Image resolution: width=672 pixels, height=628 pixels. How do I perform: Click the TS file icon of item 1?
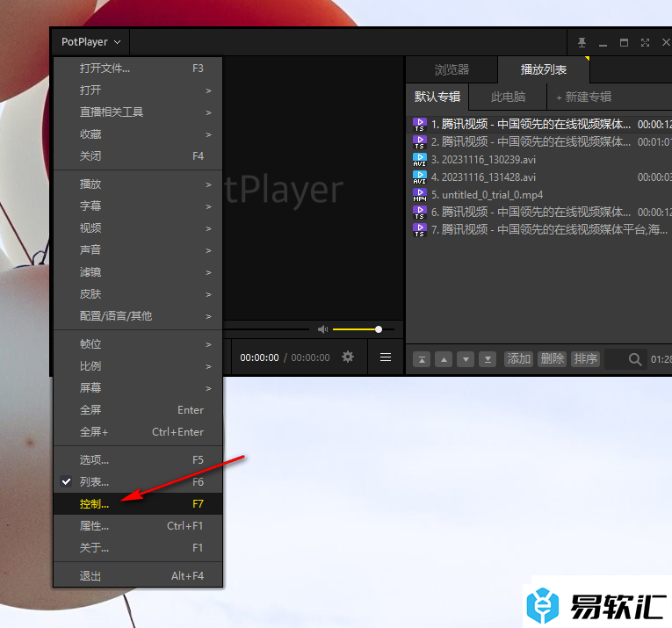point(420,125)
